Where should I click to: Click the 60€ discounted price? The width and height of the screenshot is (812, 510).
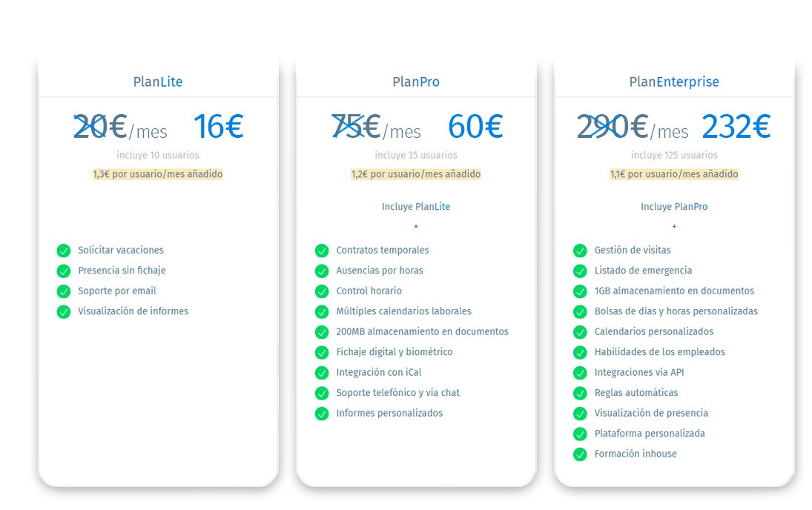pyautogui.click(x=475, y=127)
